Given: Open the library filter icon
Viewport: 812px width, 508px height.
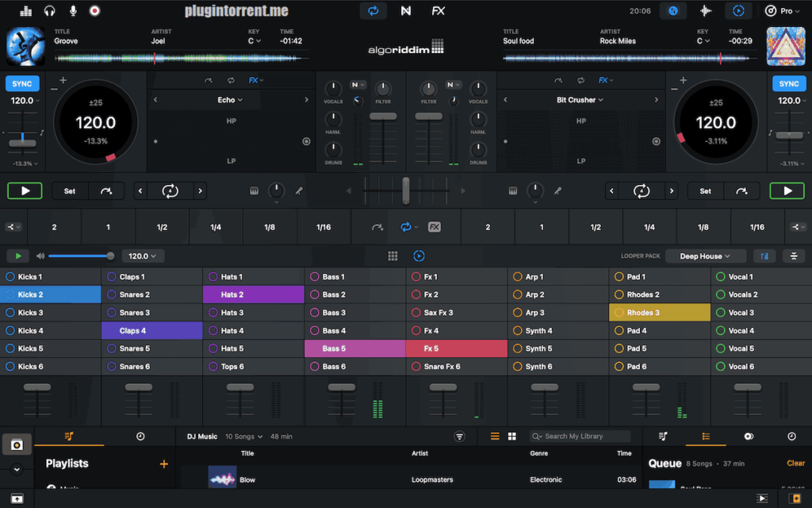Looking at the screenshot, I should [x=459, y=437].
